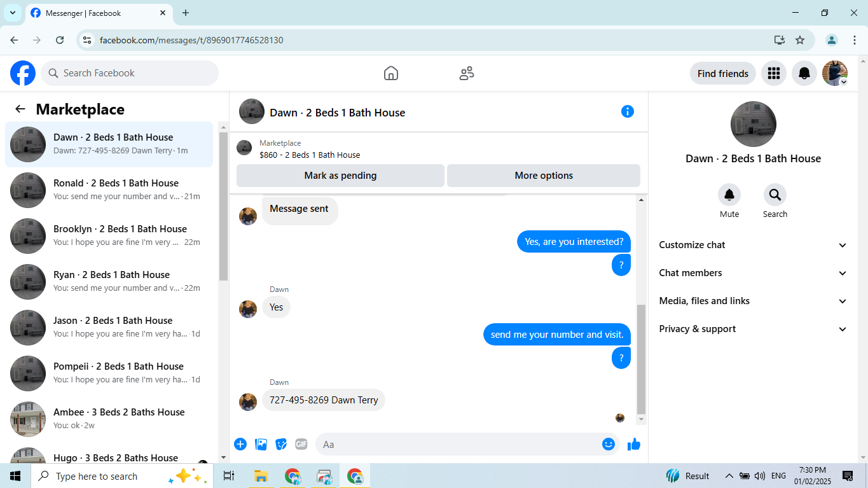868x488 pixels.
Task: Open Windows Start menu
Action: point(15,476)
